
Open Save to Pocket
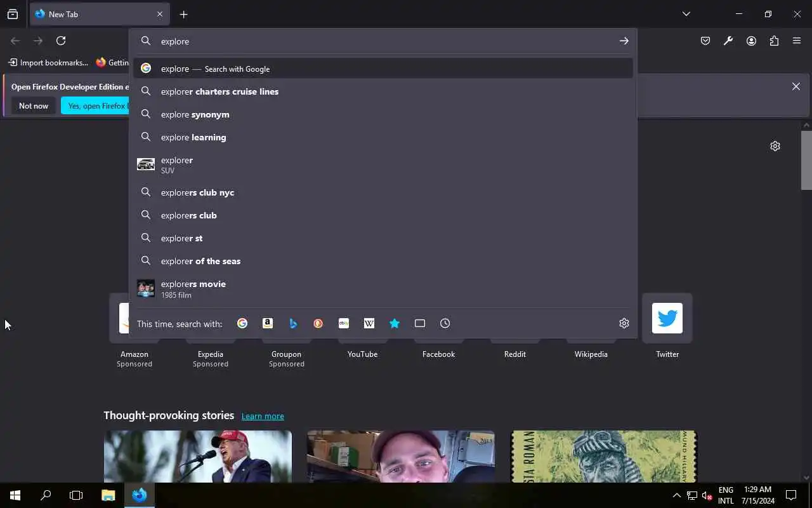[x=705, y=41]
